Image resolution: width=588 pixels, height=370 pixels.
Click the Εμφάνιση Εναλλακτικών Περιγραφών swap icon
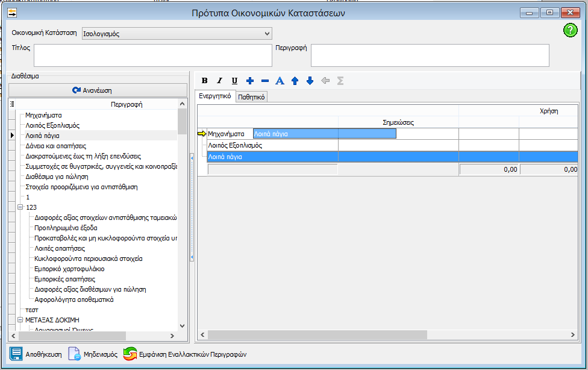tap(130, 354)
